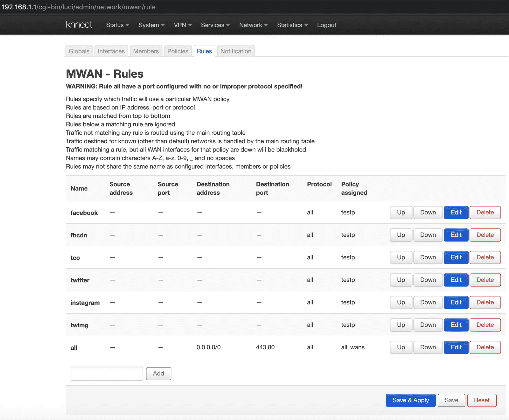Move the fbcdn rule down

point(428,235)
